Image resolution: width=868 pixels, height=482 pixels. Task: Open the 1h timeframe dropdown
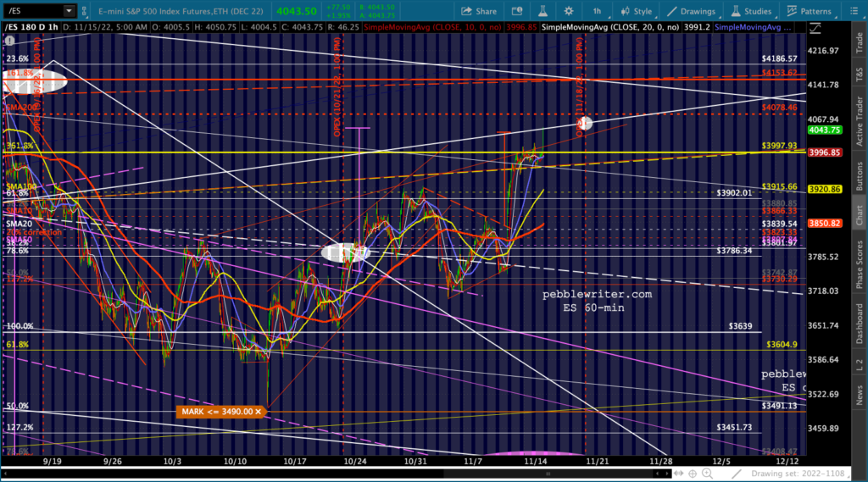(x=597, y=11)
